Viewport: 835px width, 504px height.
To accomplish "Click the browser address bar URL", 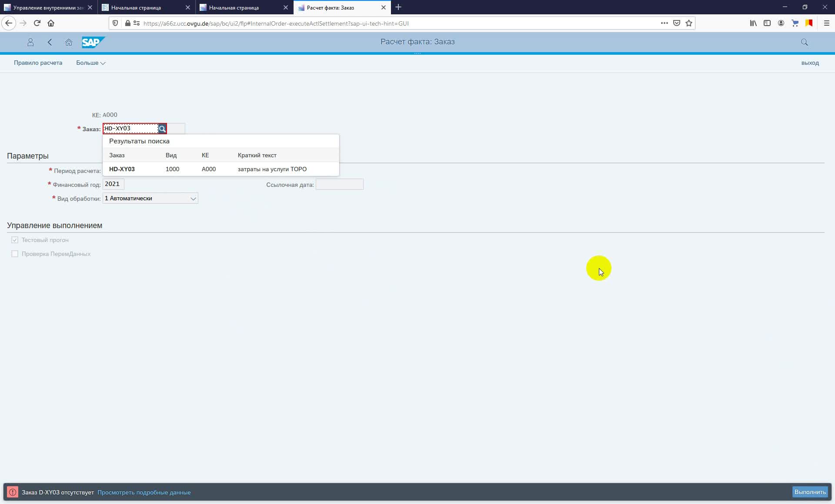I will [276, 23].
